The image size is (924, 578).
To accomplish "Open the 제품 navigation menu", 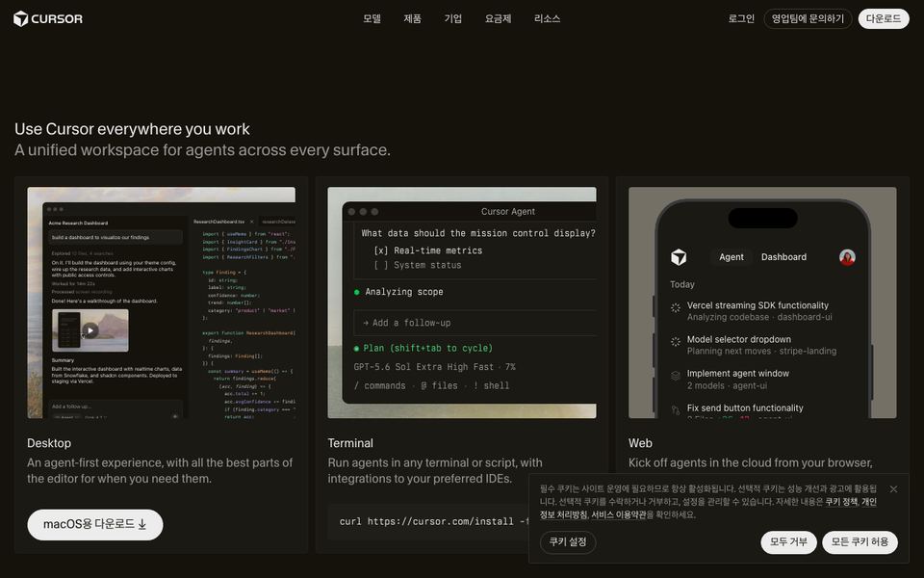I will coord(413,19).
